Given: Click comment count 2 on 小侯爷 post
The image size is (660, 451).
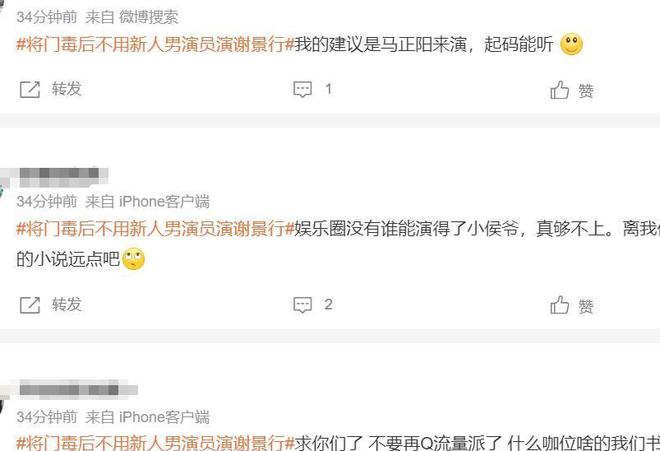Looking at the screenshot, I should pos(328,304).
